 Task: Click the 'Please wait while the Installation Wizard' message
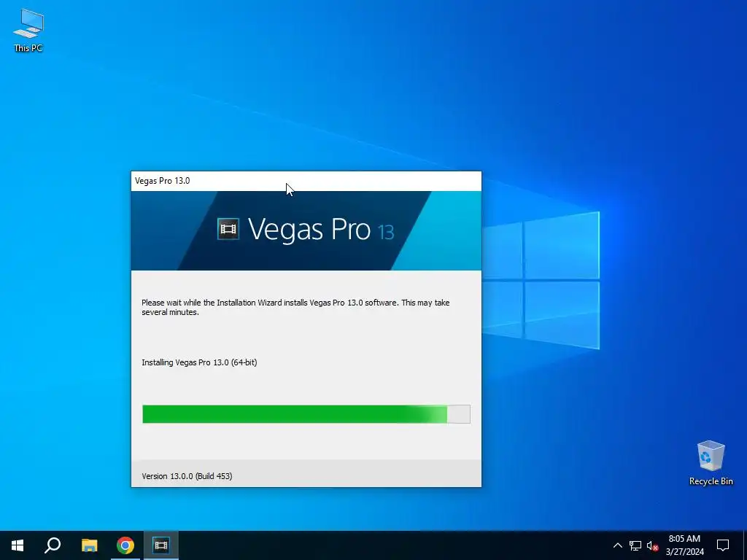coord(295,307)
